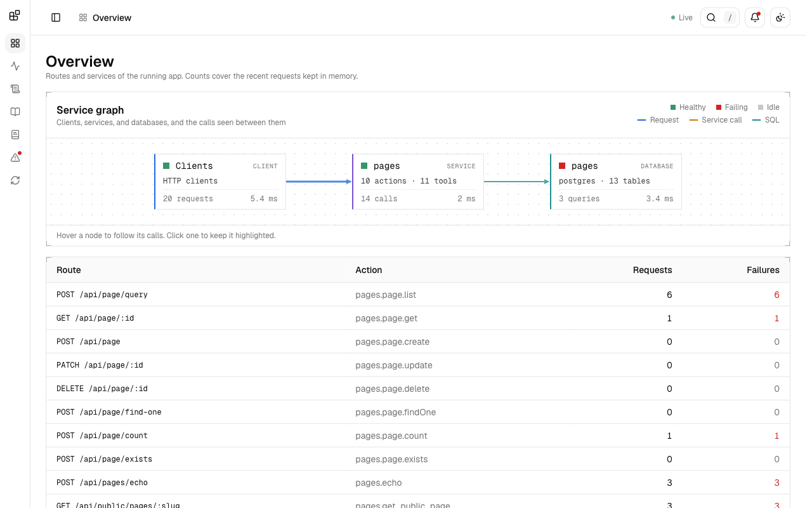Viewport: 812px width, 508px height.
Task: Select the Clients node in service graph
Action: coord(220,182)
